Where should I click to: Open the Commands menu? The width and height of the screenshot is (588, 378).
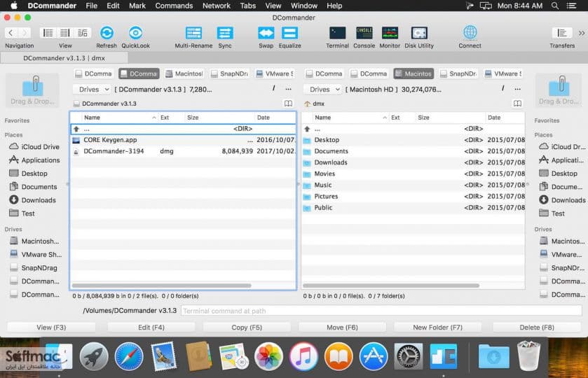point(174,6)
